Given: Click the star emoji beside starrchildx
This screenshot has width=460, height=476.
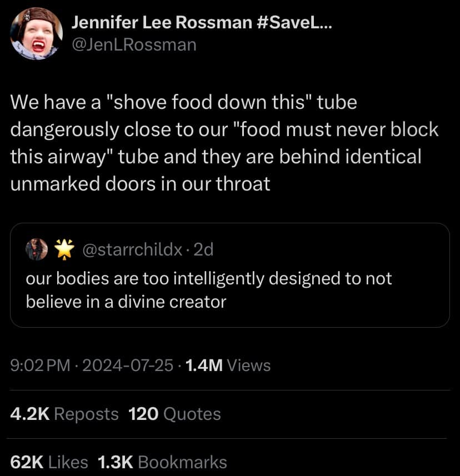Looking at the screenshot, I should point(66,250).
